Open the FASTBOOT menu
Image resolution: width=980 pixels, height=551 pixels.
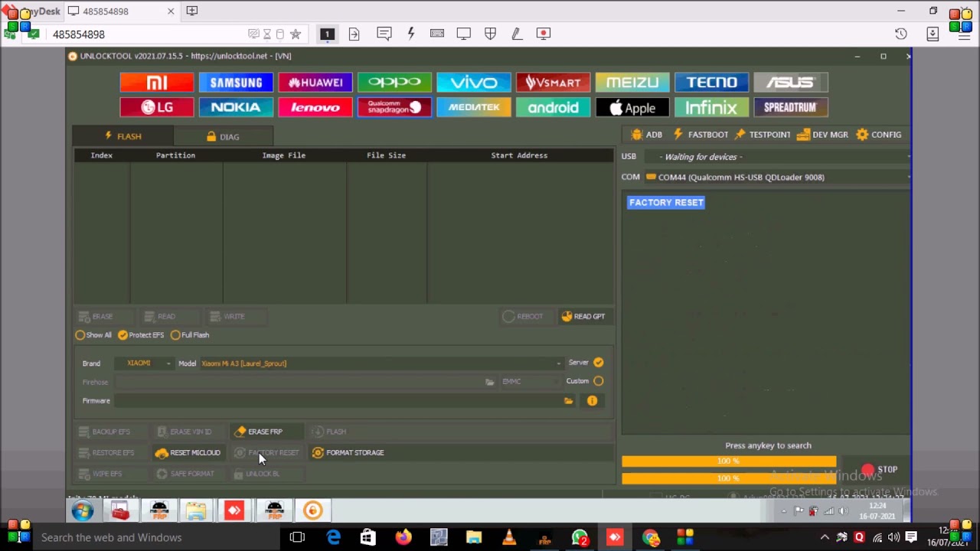click(x=700, y=135)
